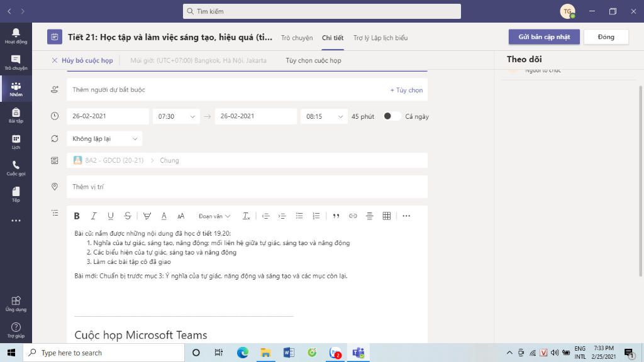The height and width of the screenshot is (362, 644).
Task: Open Word from taskbar
Action: [289, 353]
